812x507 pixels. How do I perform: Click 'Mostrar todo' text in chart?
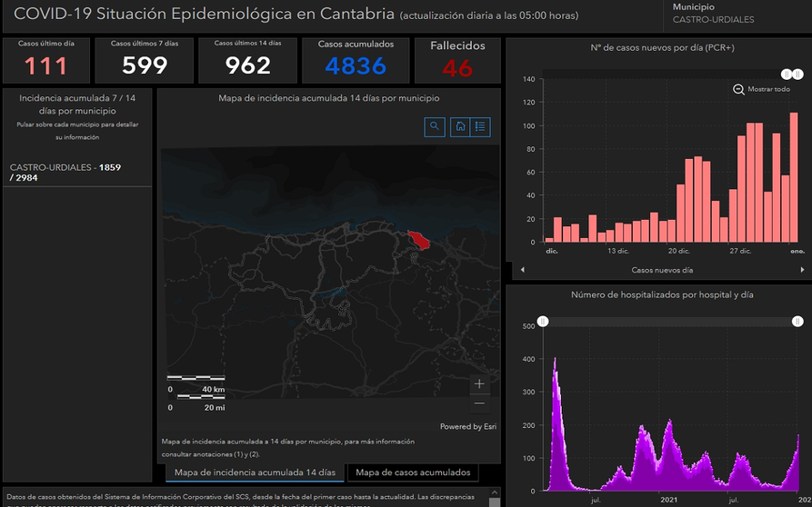[x=768, y=90]
